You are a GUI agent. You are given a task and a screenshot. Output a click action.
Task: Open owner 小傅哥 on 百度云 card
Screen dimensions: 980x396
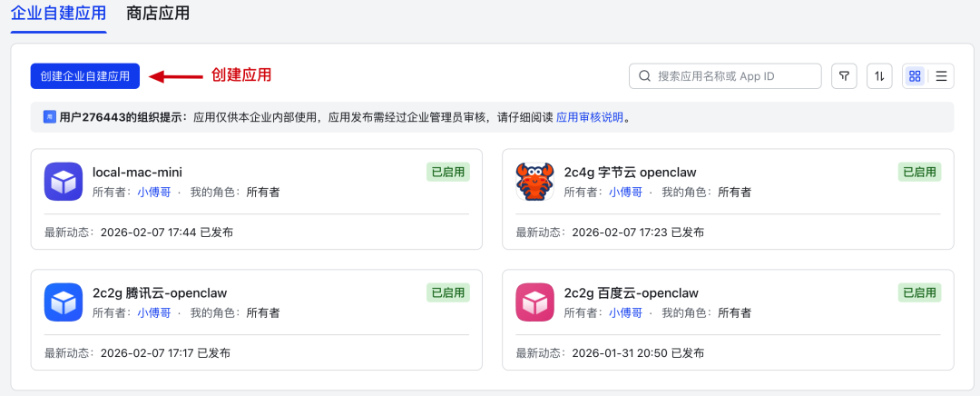[x=625, y=312]
